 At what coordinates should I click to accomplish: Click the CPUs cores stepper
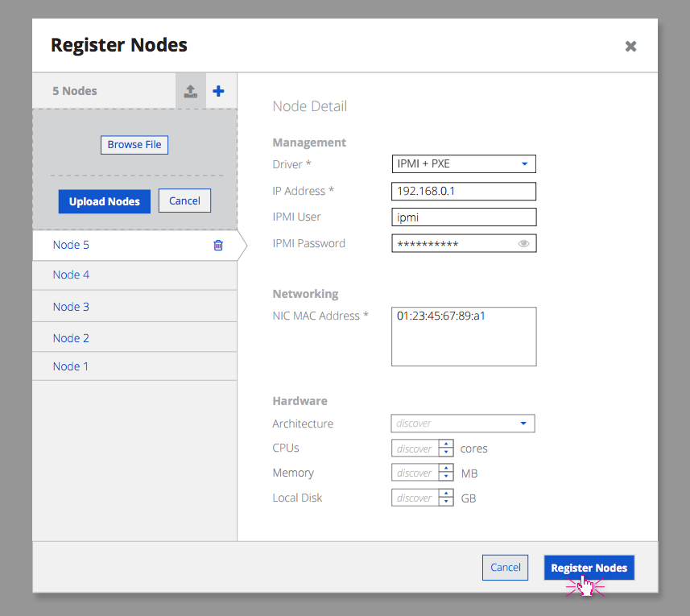446,449
